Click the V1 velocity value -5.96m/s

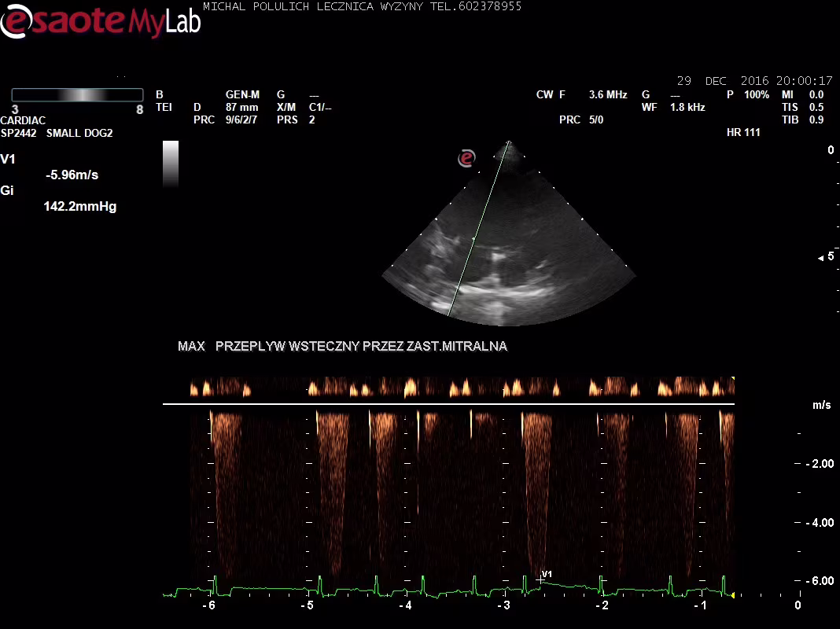tap(72, 175)
